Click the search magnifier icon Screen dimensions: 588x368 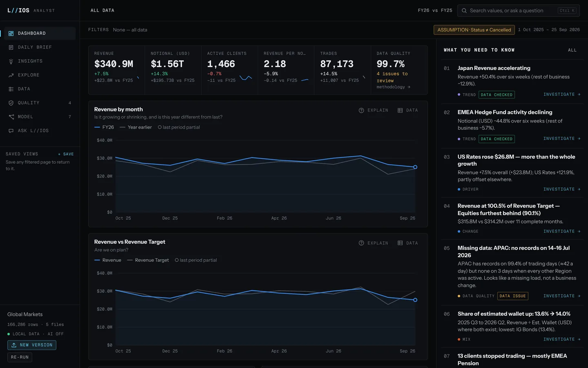pyautogui.click(x=464, y=11)
